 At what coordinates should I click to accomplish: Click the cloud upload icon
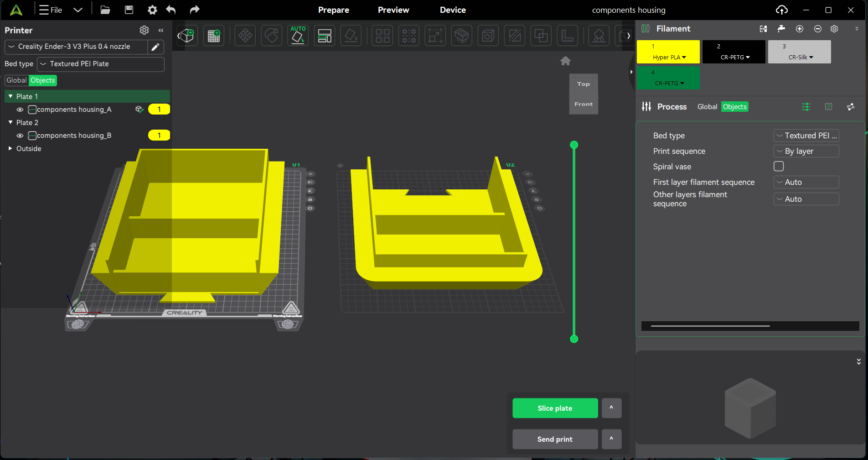coord(782,10)
